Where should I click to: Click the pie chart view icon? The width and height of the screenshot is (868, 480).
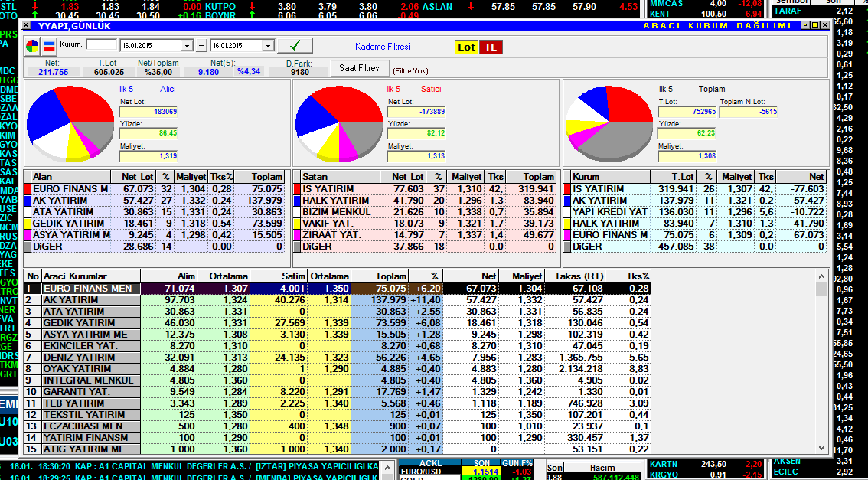pyautogui.click(x=33, y=46)
